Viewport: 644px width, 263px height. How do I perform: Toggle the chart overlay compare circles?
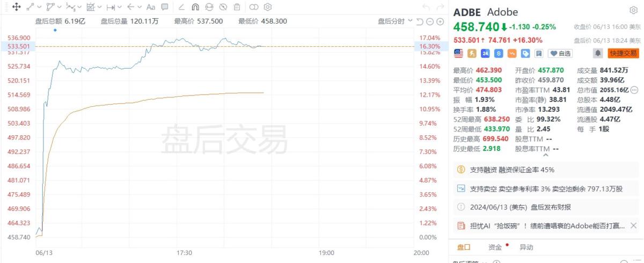[254, 7]
